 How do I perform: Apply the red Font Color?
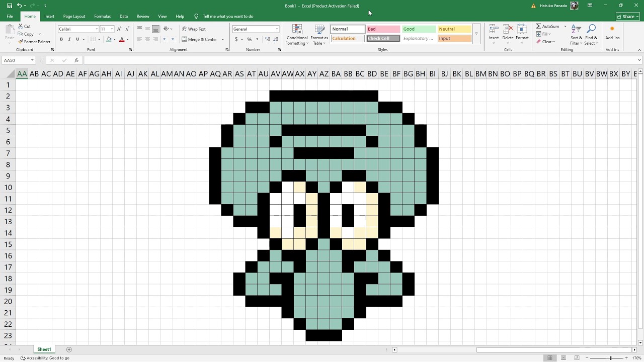tap(122, 39)
